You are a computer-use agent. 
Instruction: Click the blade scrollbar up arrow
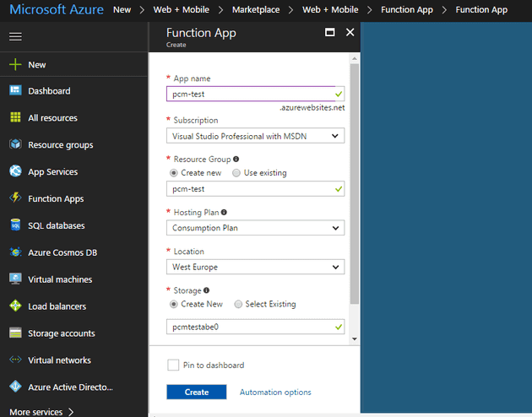tap(355, 58)
